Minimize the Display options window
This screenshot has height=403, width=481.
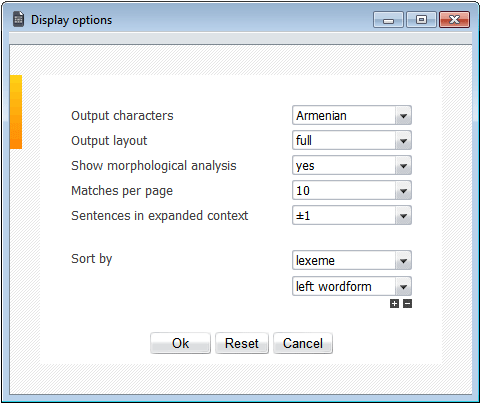388,20
